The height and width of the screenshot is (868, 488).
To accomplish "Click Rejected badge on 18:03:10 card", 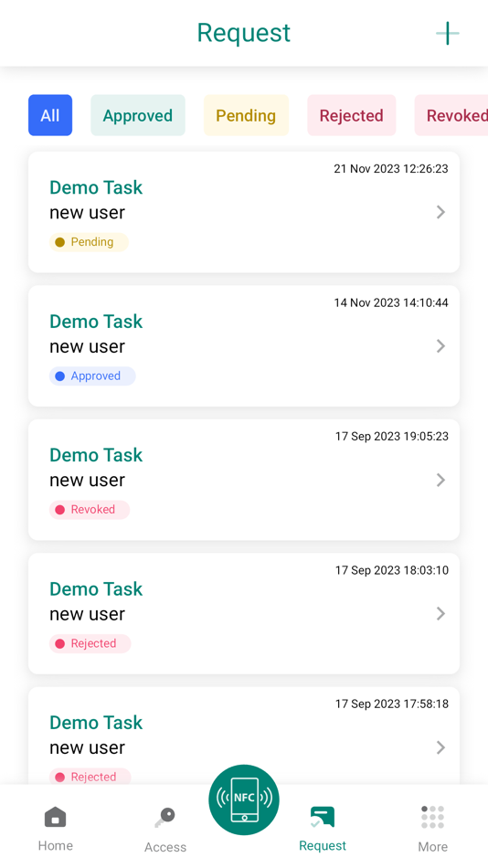I will coord(90,644).
